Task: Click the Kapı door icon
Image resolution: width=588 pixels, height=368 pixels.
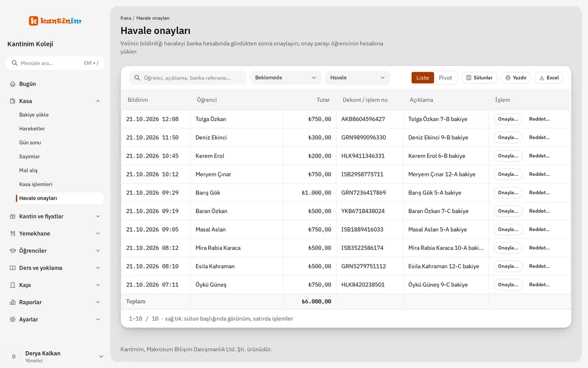Action: pos(13,285)
